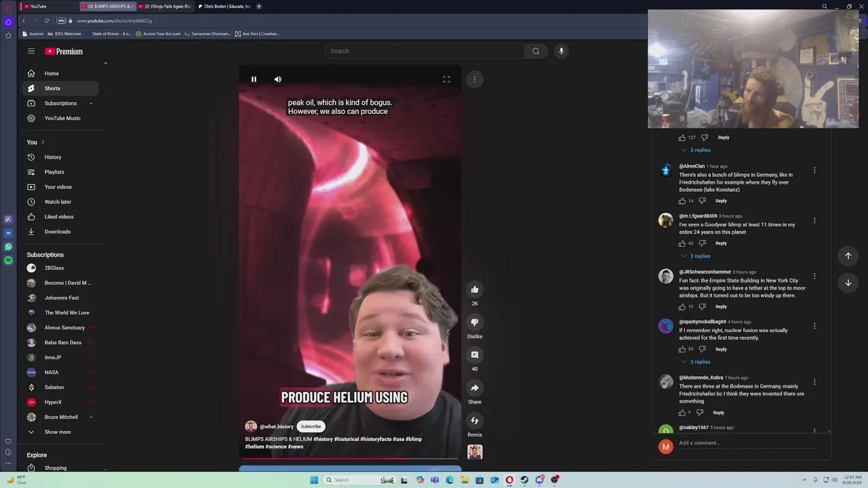Open the YouTube guide hamburger menu
868x488 pixels.
point(31,51)
